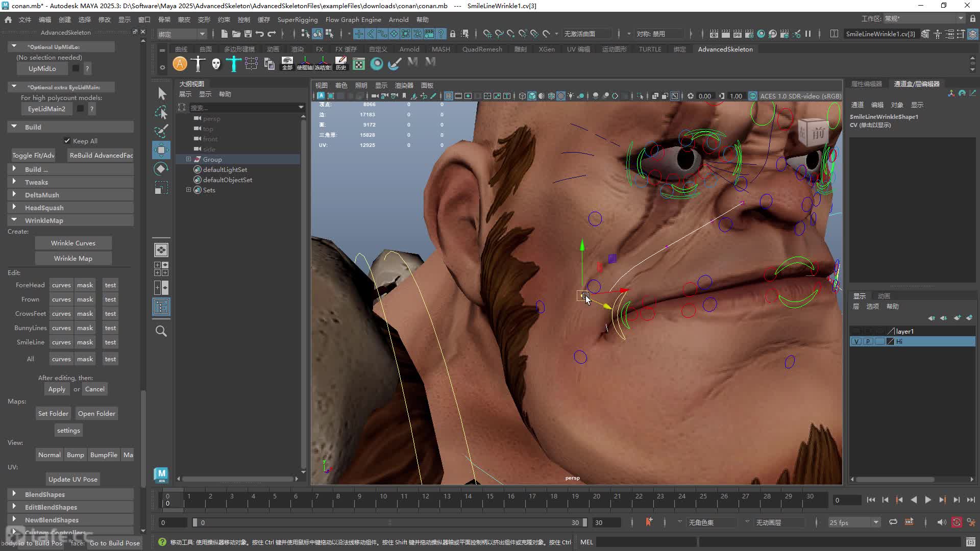The image size is (980, 551).
Task: Expand the Group node in outliner
Action: coord(188,159)
